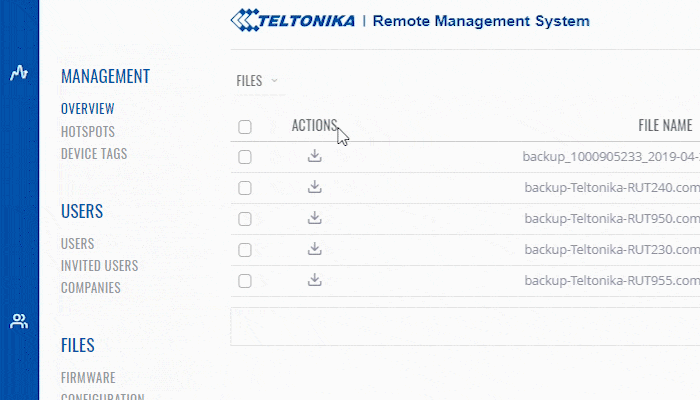The height and width of the screenshot is (400, 700).
Task: Download the backup-Teltonika-RUT950 file
Action: [314, 218]
